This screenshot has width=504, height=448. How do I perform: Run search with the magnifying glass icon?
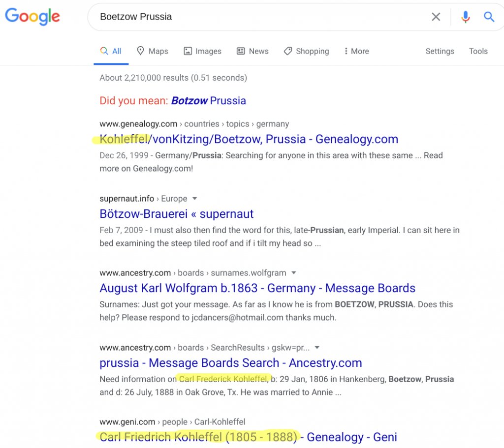click(489, 17)
